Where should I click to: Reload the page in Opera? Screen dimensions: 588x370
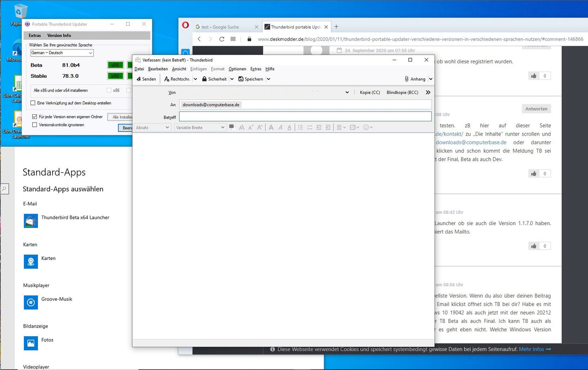click(222, 39)
